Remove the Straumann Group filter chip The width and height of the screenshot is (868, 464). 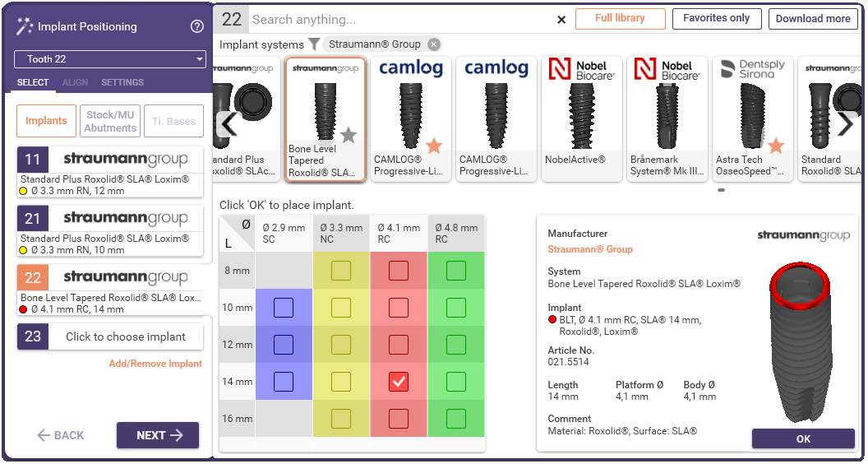[434, 44]
